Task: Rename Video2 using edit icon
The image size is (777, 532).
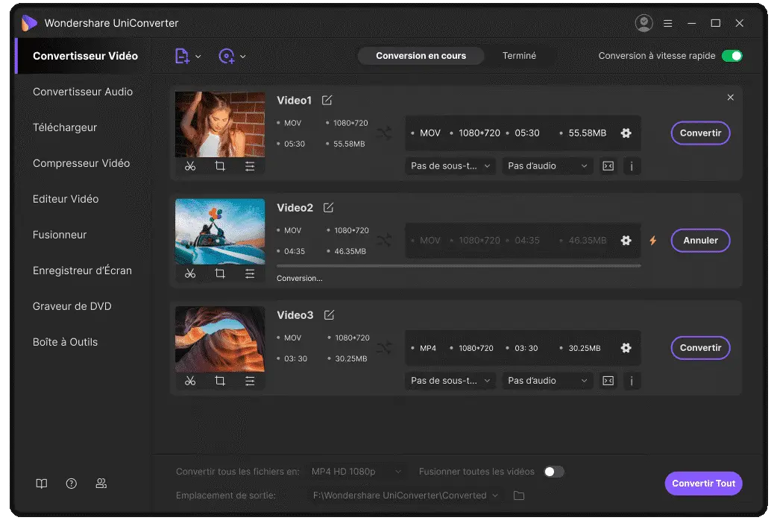Action: click(x=328, y=208)
